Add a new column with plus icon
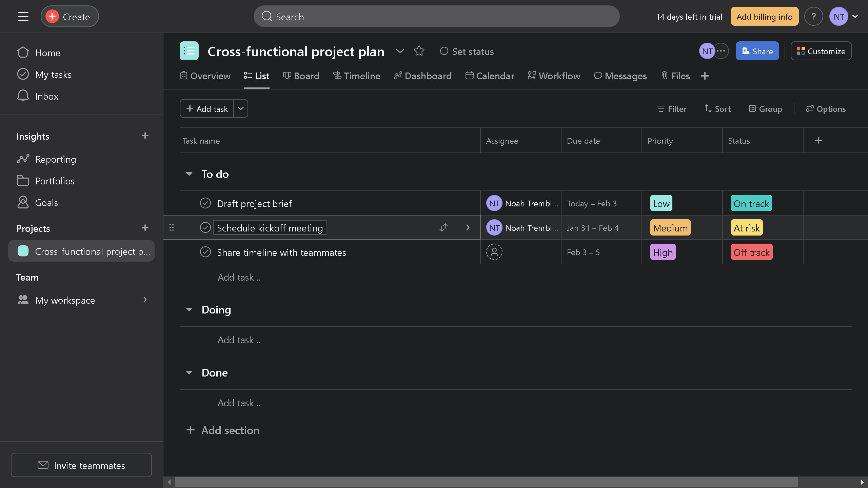This screenshot has height=488, width=868. 818,140
